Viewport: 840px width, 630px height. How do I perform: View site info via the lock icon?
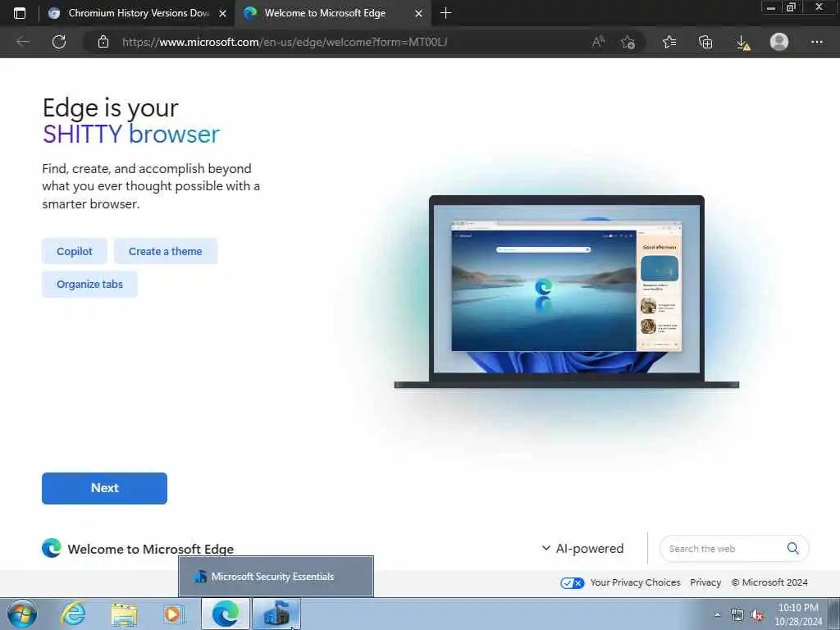tap(103, 42)
